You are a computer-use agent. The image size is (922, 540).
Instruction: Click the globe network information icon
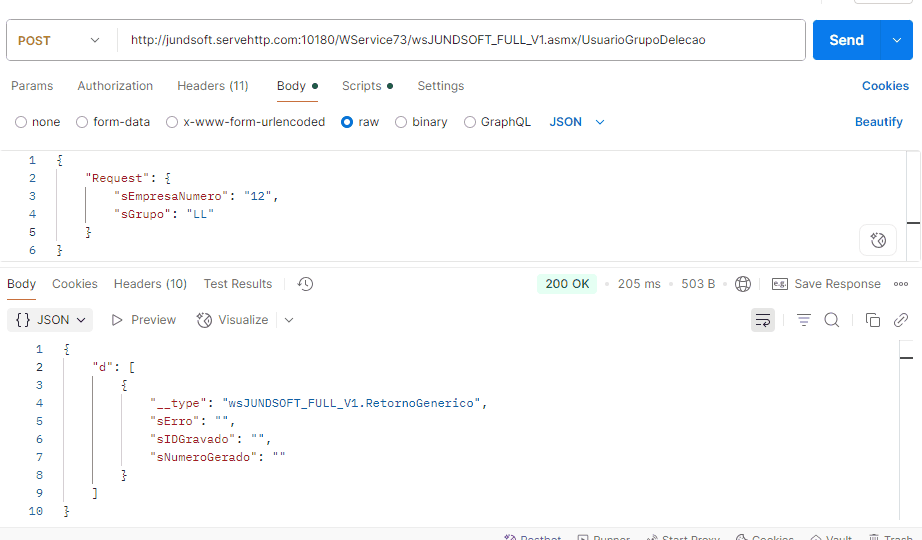point(743,284)
